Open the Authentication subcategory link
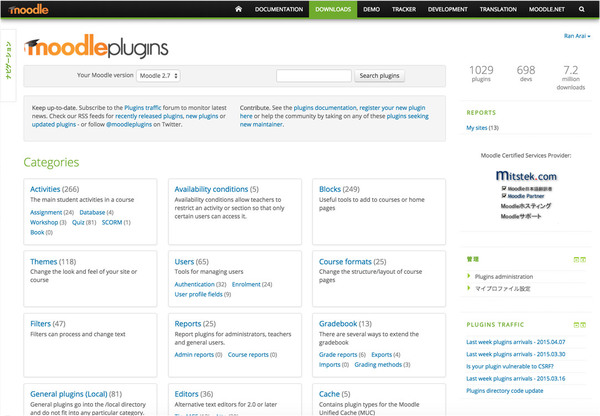The width and height of the screenshot is (600, 416). point(194,284)
